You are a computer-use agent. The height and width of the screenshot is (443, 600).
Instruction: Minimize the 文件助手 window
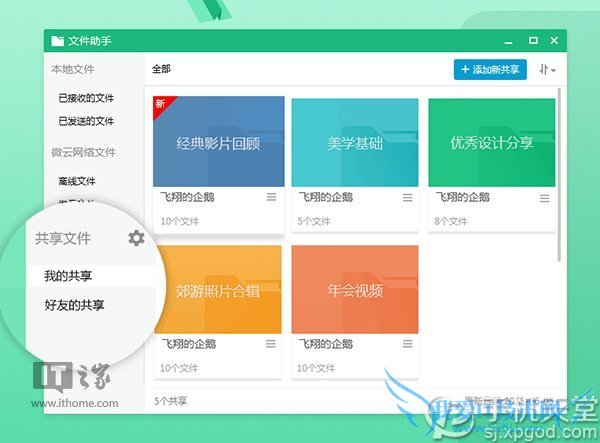(508, 41)
